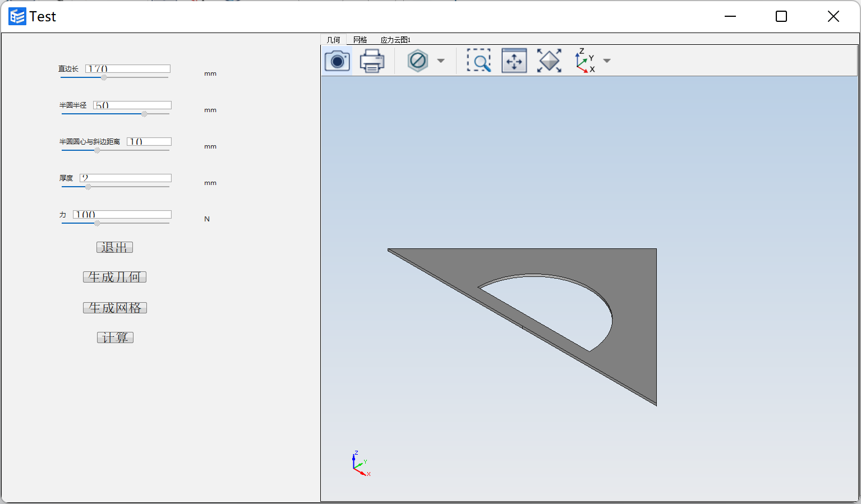861x504 pixels.
Task: Click the 力 slider handle
Action: coord(97,223)
